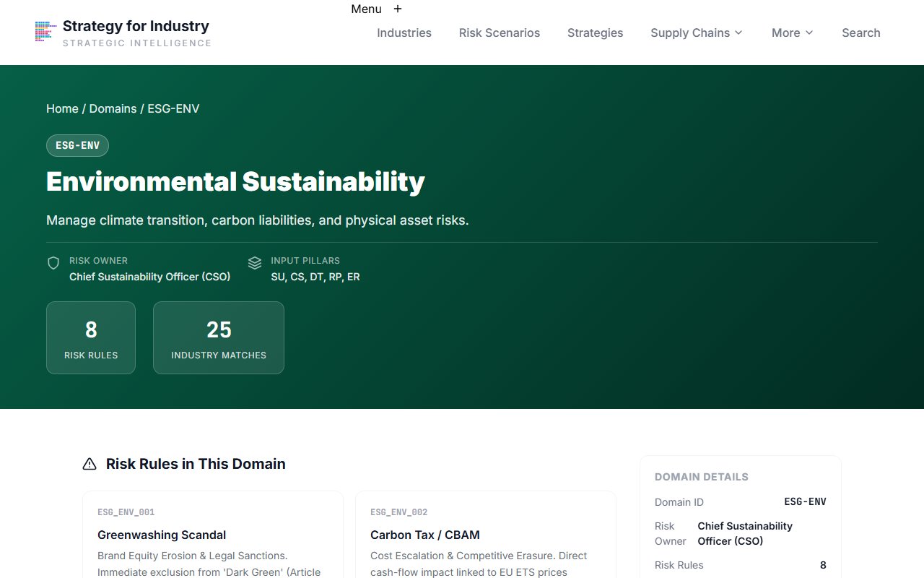Click the plus icon next to Menu
Viewport: 924px width, 578px height.
[397, 9]
